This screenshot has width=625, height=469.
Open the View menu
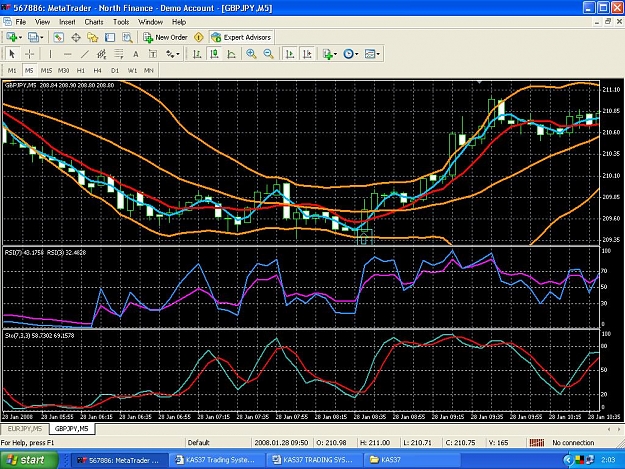coord(42,22)
